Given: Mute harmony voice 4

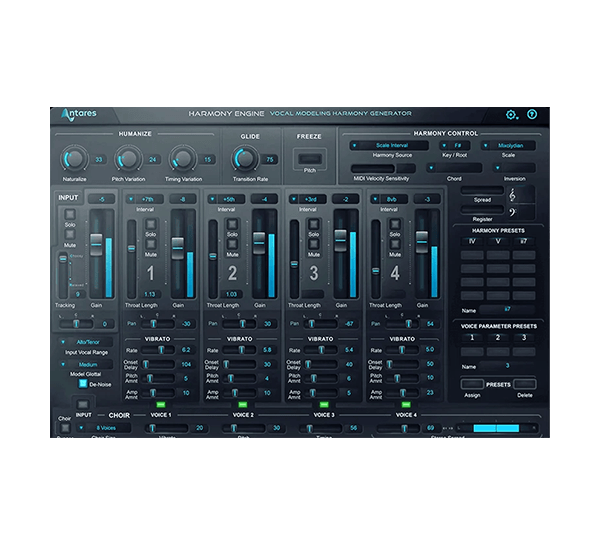Looking at the screenshot, I should coord(395,244).
